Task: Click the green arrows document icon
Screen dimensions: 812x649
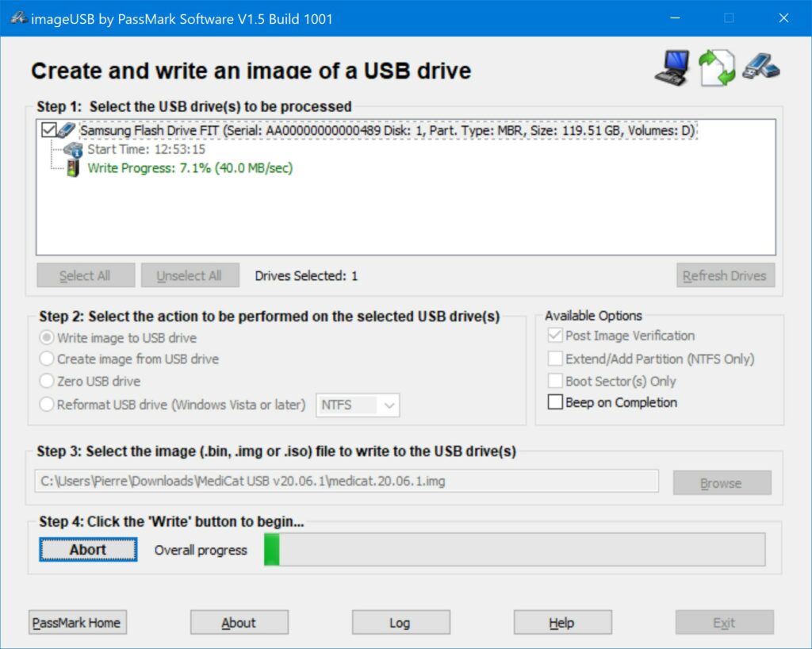Action: point(717,67)
